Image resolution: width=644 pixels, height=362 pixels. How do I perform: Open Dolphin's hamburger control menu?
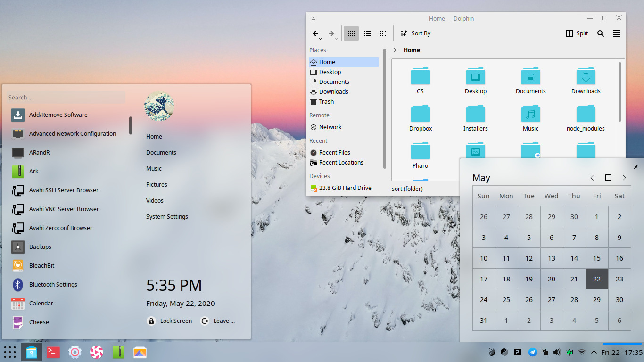pyautogui.click(x=617, y=33)
